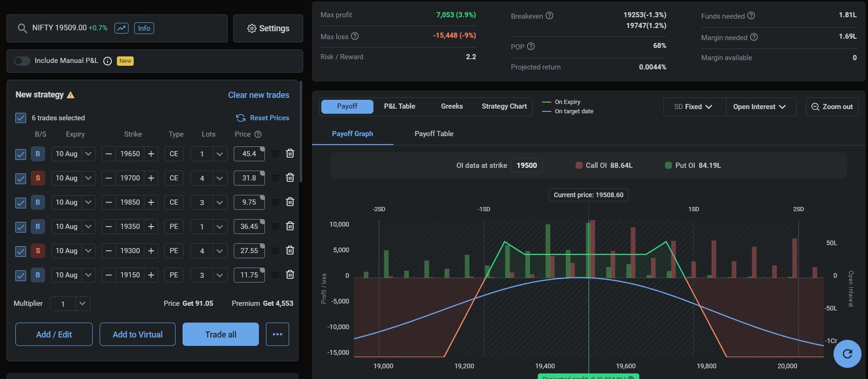This screenshot has width=868, height=379.
Task: Click the reorder handle on the 19300 row
Action: tap(276, 251)
